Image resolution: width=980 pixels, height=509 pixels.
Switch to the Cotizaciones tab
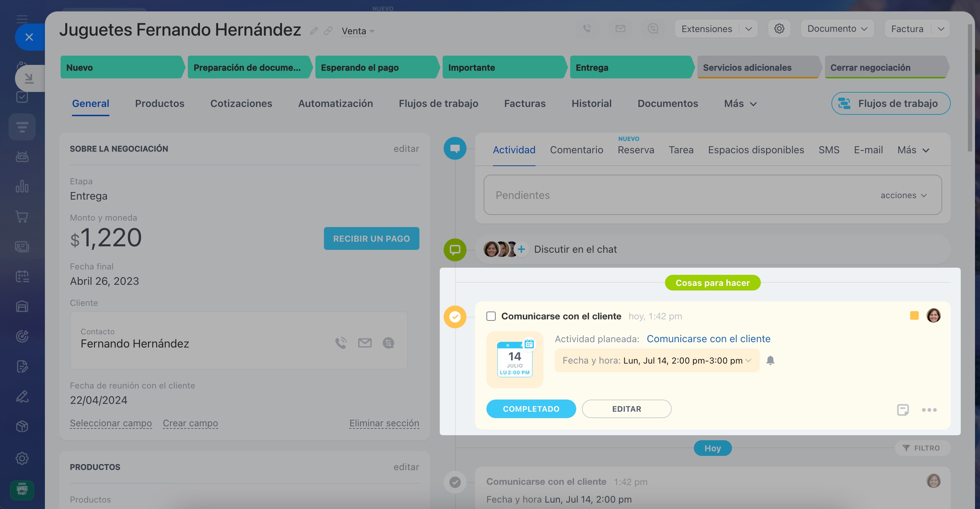pos(241,103)
